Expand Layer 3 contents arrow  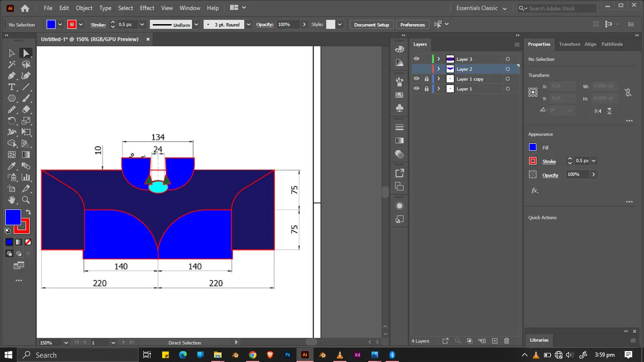pos(438,59)
